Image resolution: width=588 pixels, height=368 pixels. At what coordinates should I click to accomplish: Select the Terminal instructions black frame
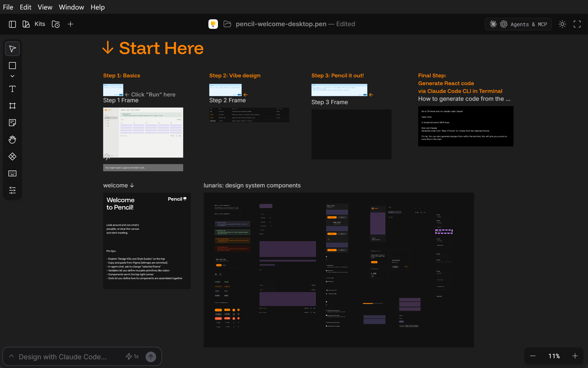coord(466,126)
